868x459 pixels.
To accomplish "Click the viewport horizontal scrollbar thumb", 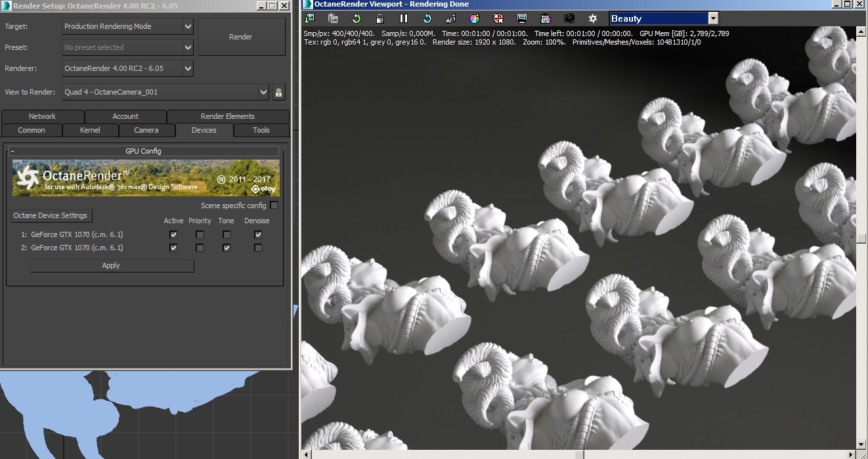I will pos(578,454).
